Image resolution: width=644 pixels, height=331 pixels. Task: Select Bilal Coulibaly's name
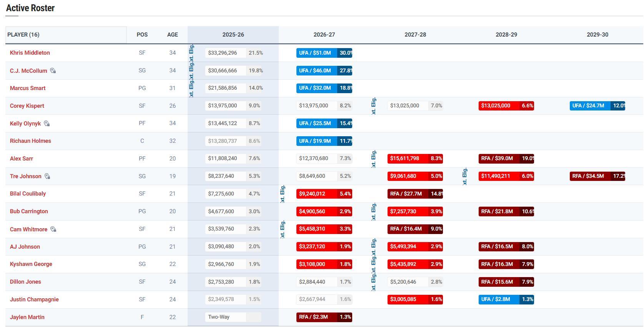pyautogui.click(x=28, y=194)
